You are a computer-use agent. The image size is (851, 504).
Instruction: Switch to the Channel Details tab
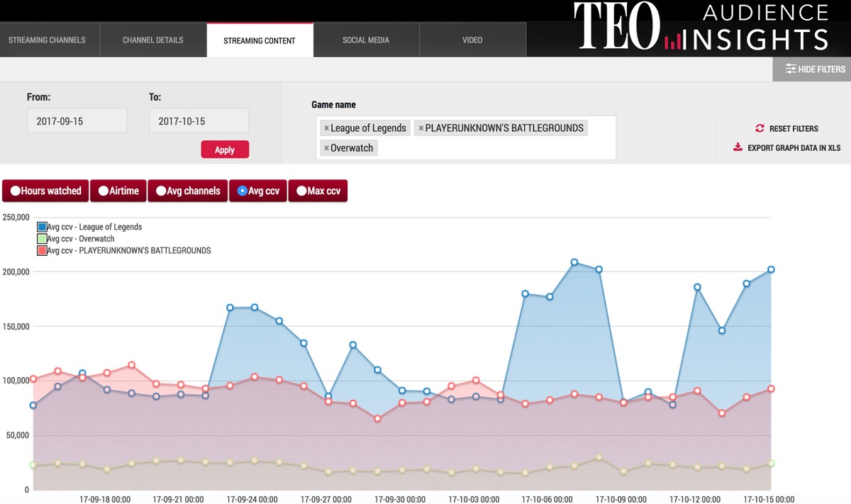tap(153, 40)
